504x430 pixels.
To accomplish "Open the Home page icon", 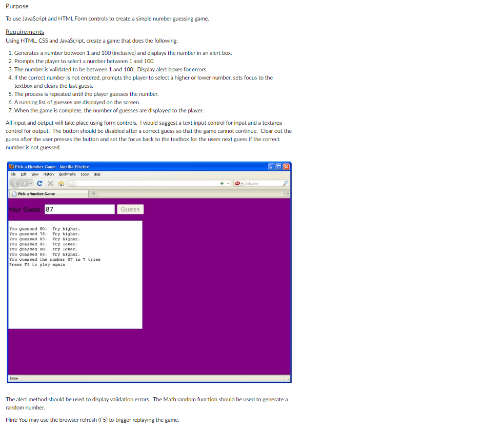I will (x=61, y=183).
